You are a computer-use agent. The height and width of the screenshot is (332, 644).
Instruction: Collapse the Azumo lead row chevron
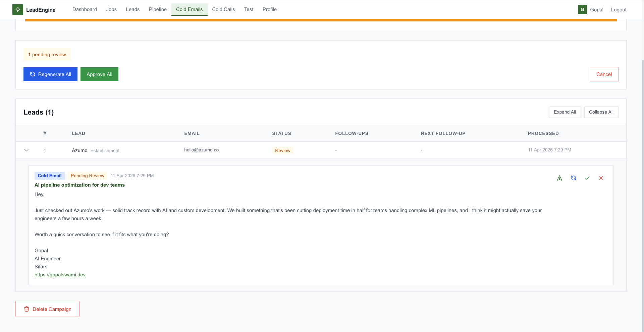pyautogui.click(x=26, y=150)
